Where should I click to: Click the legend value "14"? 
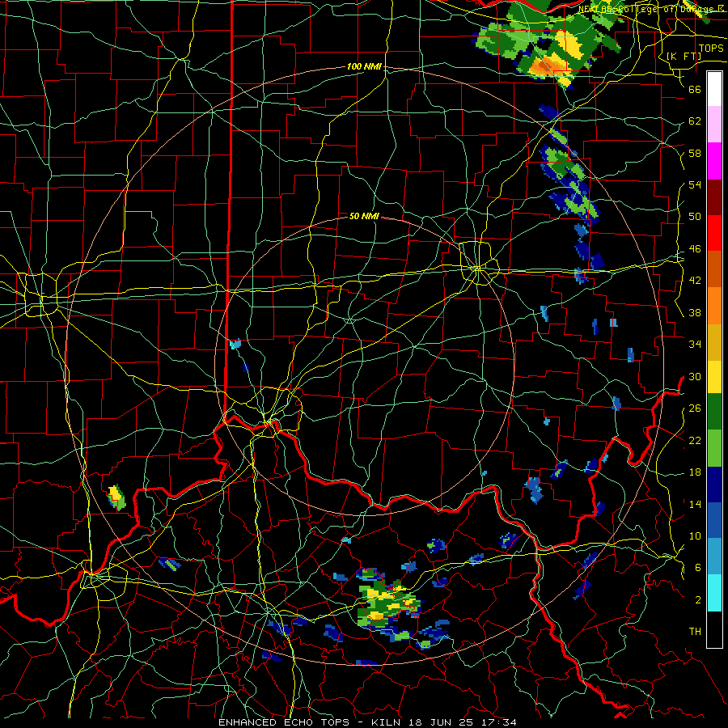pyautogui.click(x=695, y=504)
